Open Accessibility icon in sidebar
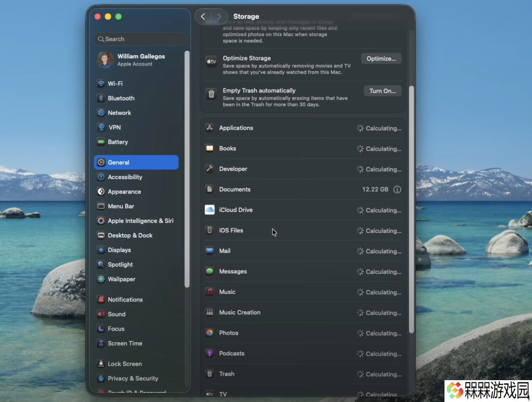 [101, 177]
